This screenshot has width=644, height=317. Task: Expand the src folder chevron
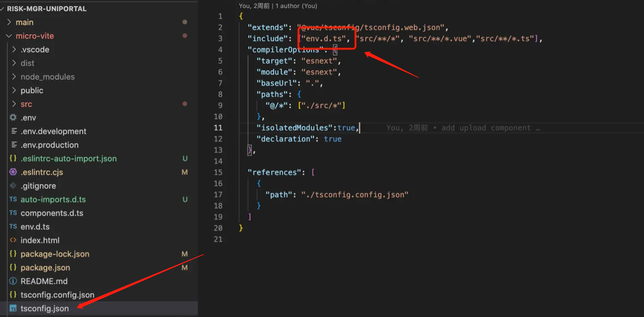click(14, 104)
